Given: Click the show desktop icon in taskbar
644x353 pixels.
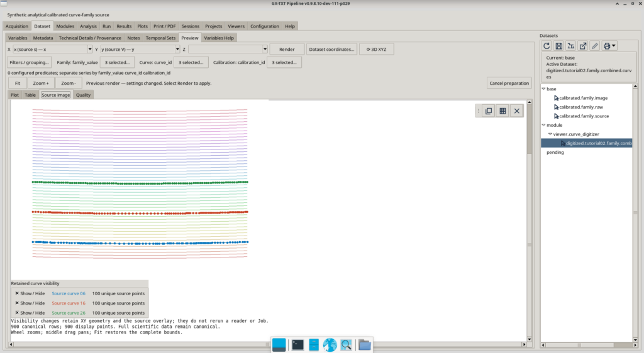Looking at the screenshot, I should click(279, 345).
